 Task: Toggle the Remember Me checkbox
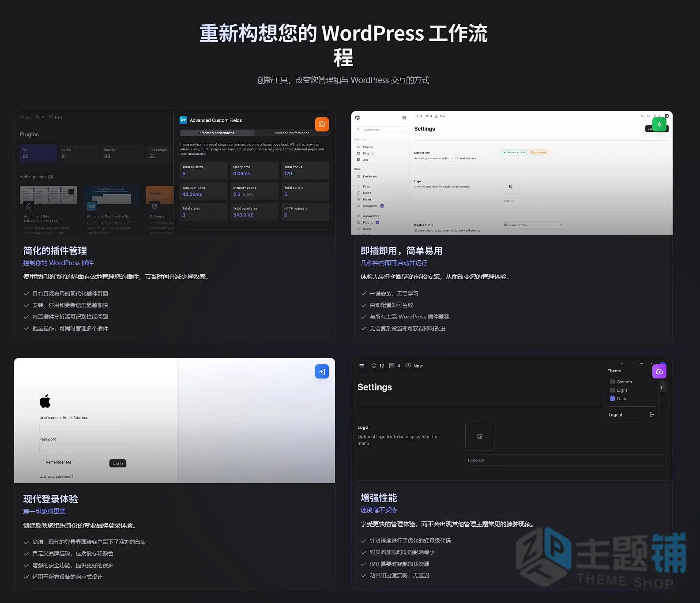tap(42, 462)
